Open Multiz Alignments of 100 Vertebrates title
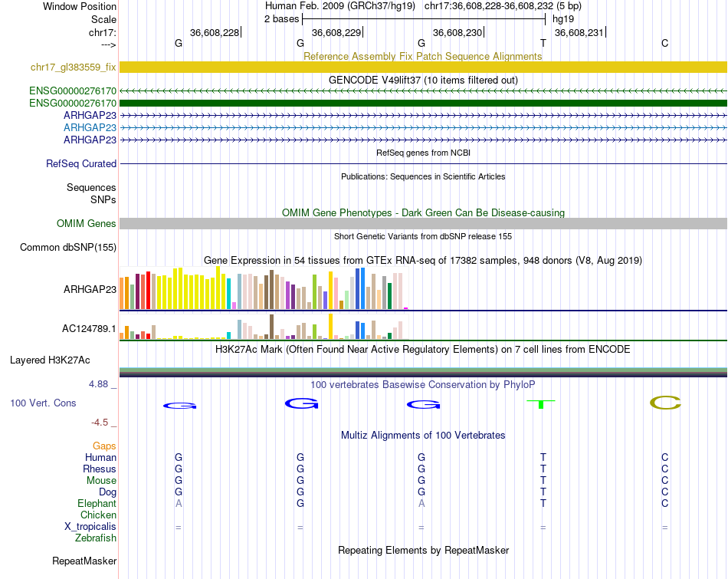The image size is (728, 579). pyautogui.click(x=423, y=436)
